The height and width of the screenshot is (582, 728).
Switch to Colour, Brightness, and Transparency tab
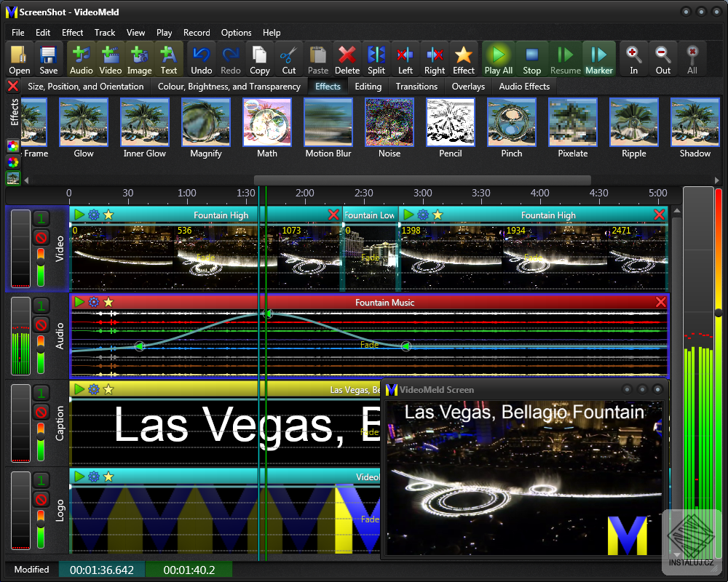[229, 87]
